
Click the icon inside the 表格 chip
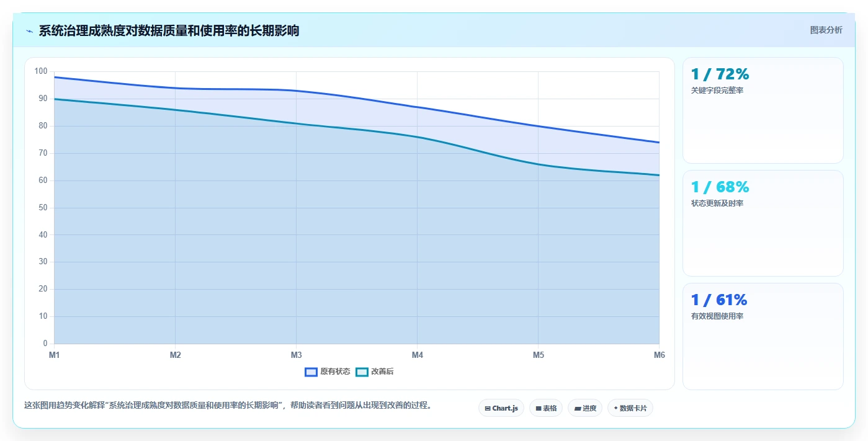[539, 409]
